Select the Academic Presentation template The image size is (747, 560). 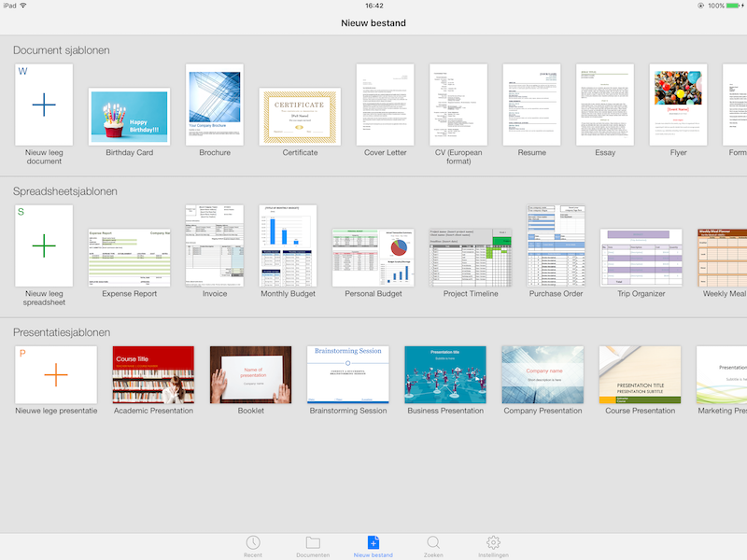tap(153, 374)
